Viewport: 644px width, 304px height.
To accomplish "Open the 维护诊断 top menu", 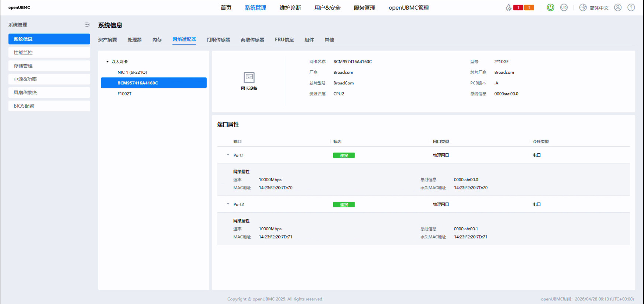I will click(x=290, y=8).
